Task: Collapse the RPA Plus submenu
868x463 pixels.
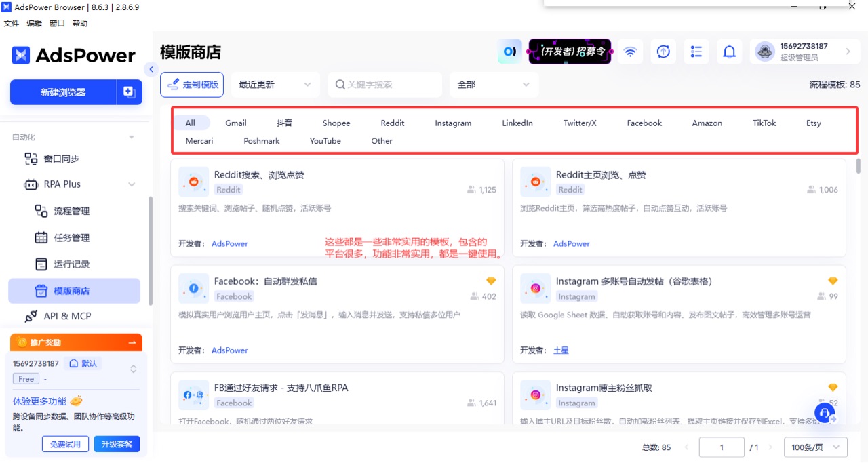Action: pos(132,184)
